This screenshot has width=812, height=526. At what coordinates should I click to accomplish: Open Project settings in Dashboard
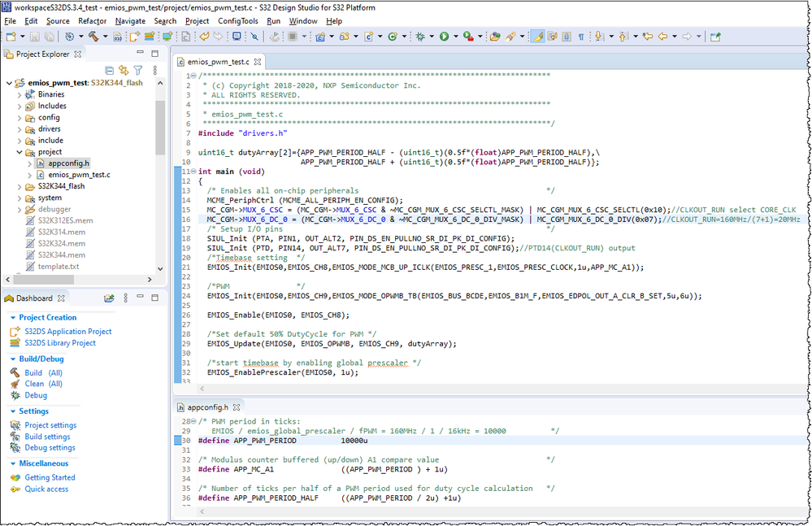coord(50,425)
